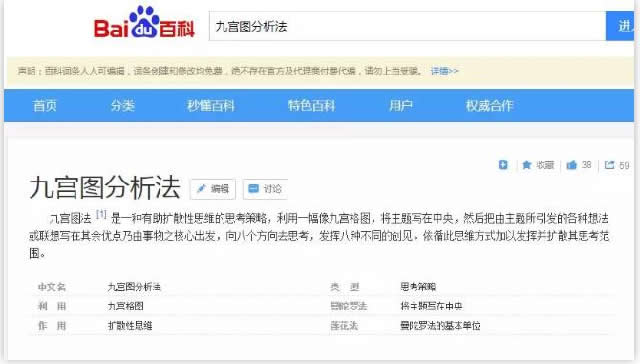Screen dimensions: 640x364
Task: Click the table value 扩散性思维
Action: pyautogui.click(x=130, y=326)
